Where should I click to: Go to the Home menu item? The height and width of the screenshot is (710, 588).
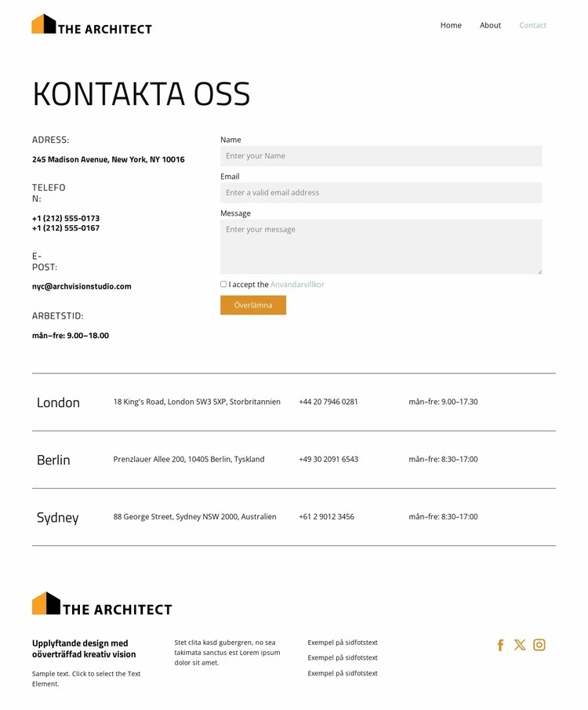451,25
